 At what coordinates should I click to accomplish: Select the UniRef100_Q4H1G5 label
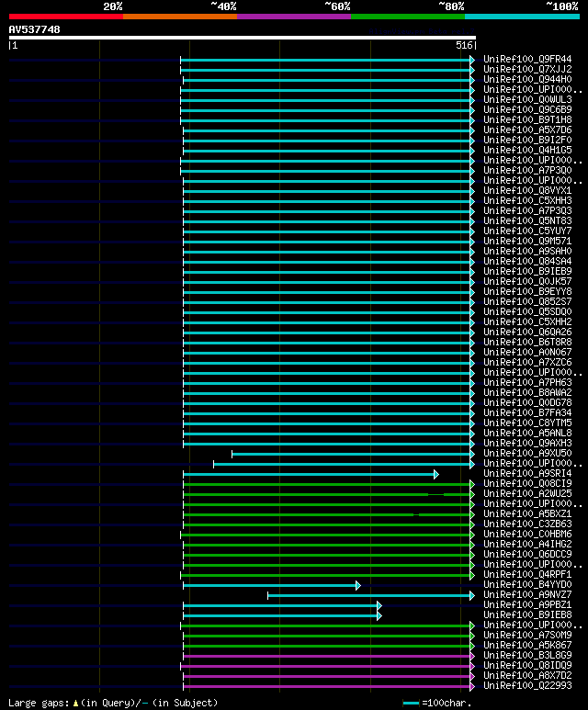tap(527, 150)
